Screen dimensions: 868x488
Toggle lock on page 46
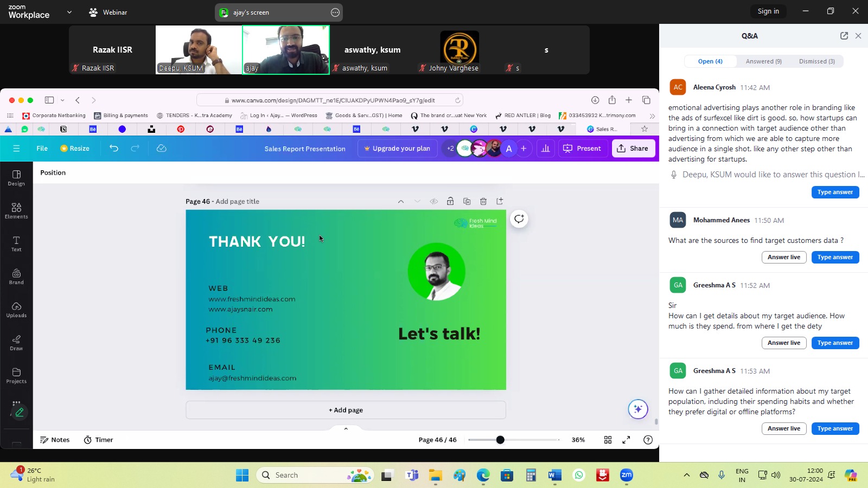click(450, 201)
